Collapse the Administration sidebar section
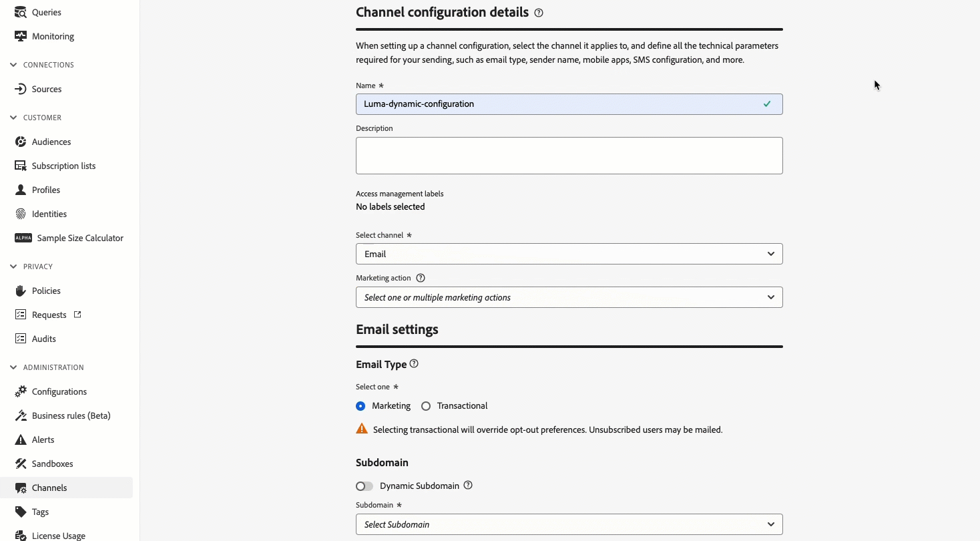 tap(13, 367)
